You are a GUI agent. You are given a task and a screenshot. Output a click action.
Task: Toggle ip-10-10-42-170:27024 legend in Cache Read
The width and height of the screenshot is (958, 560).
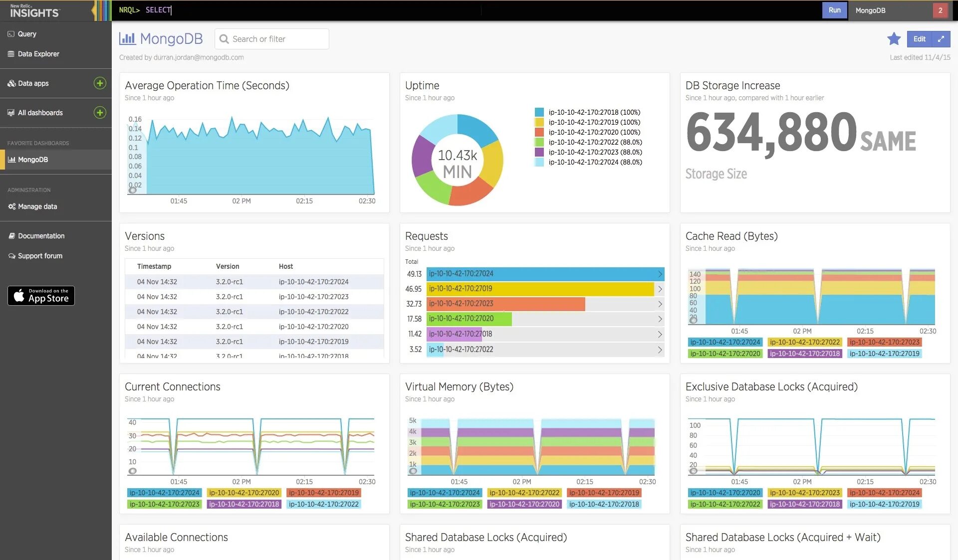(724, 342)
